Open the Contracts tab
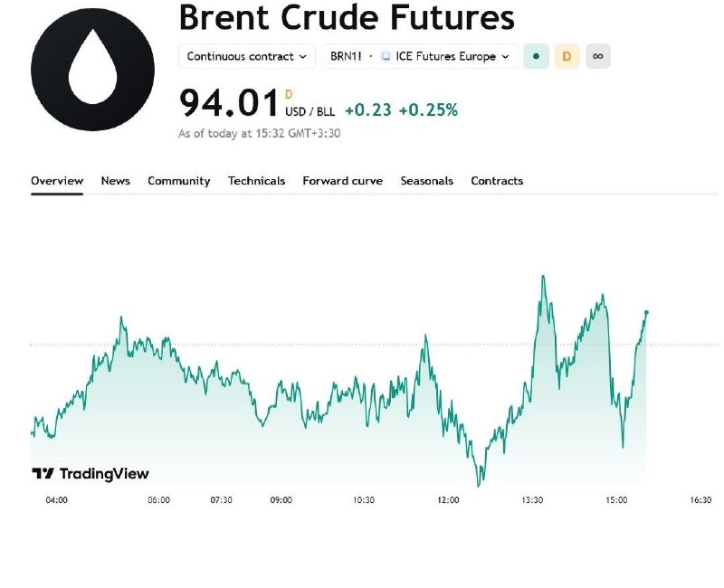 (497, 181)
